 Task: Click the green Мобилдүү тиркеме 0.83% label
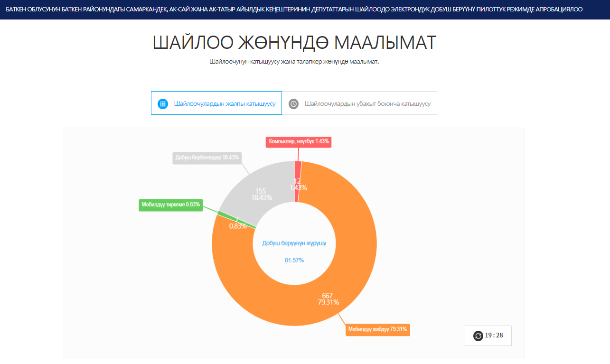(x=171, y=205)
